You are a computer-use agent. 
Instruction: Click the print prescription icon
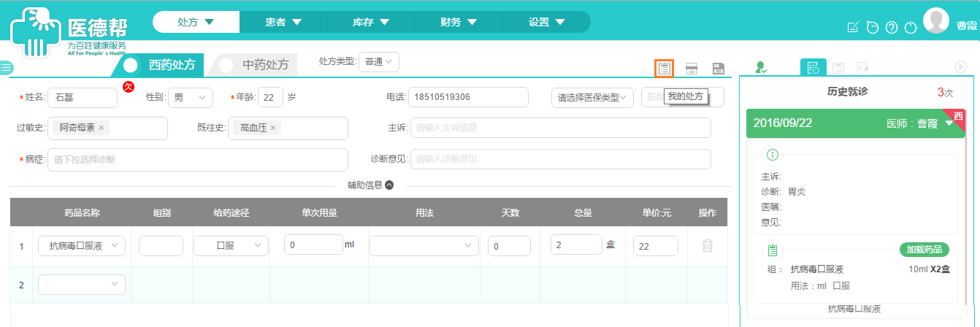(x=692, y=69)
